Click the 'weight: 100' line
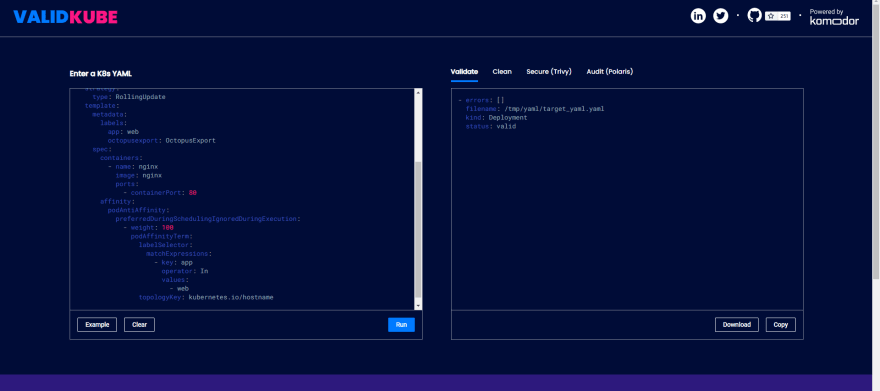This screenshot has width=880, height=391. coord(148,227)
